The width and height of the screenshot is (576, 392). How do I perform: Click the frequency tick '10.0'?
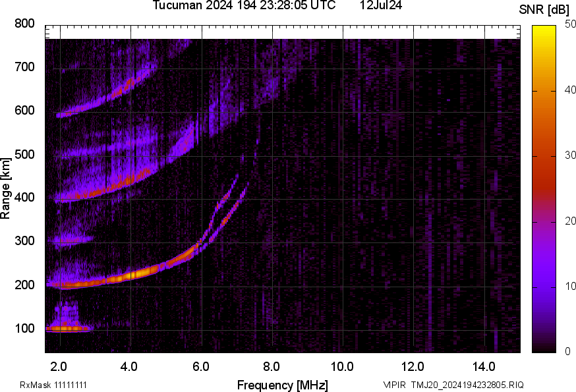342,367
